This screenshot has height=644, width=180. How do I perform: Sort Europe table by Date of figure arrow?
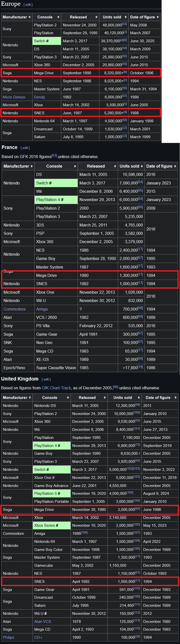[158, 17]
